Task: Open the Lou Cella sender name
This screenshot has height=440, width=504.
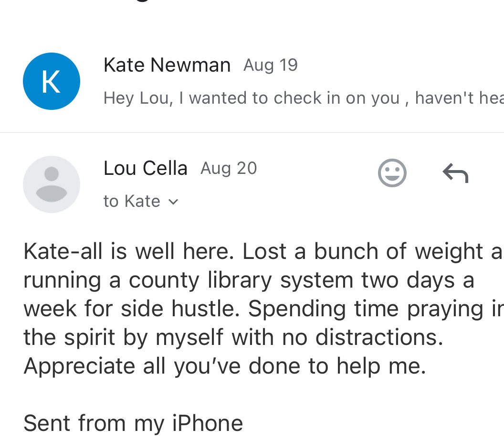Action: tap(146, 168)
